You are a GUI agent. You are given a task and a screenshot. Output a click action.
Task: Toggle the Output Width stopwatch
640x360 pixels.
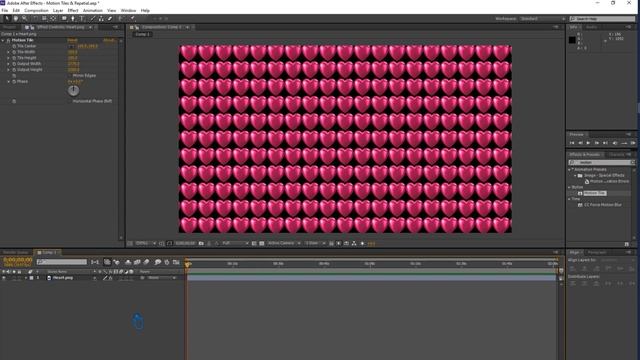click(x=14, y=64)
